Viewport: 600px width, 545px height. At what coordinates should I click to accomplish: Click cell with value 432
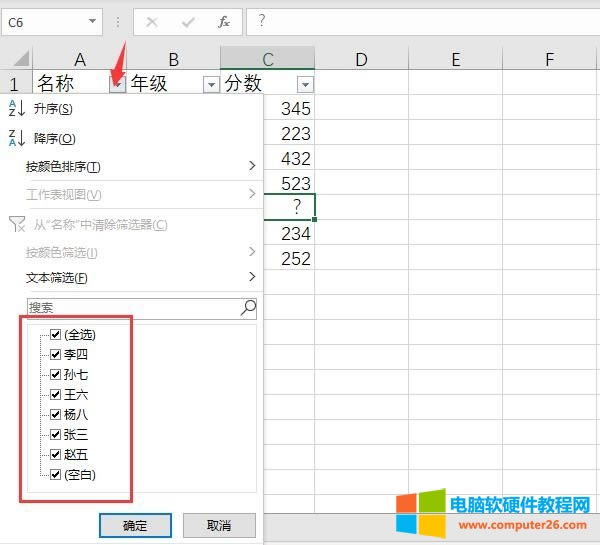tap(289, 158)
